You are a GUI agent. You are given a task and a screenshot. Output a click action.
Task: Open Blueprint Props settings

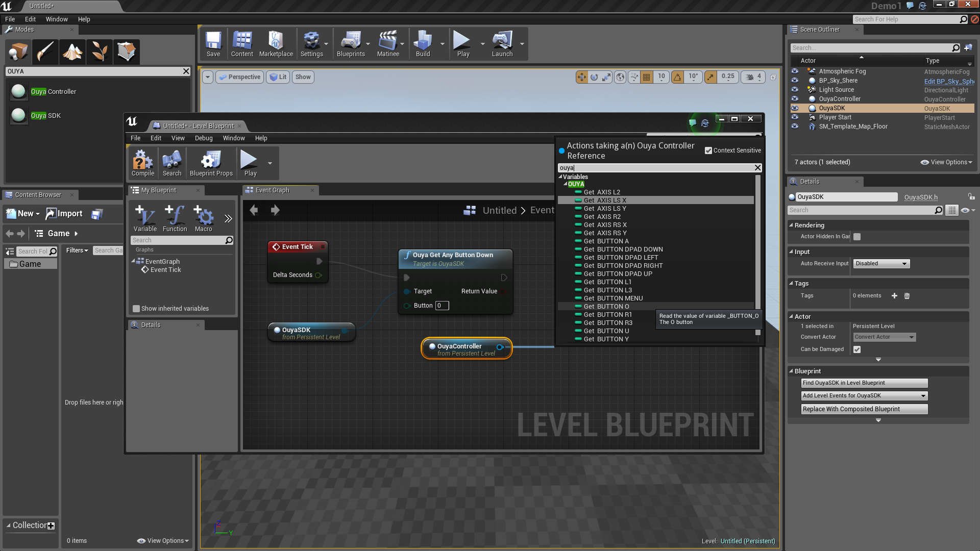[x=211, y=162]
